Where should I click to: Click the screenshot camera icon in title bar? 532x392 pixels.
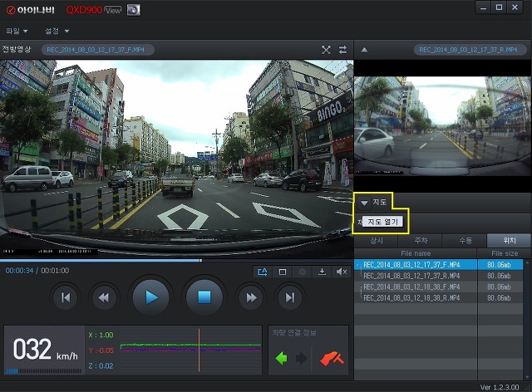click(133, 10)
